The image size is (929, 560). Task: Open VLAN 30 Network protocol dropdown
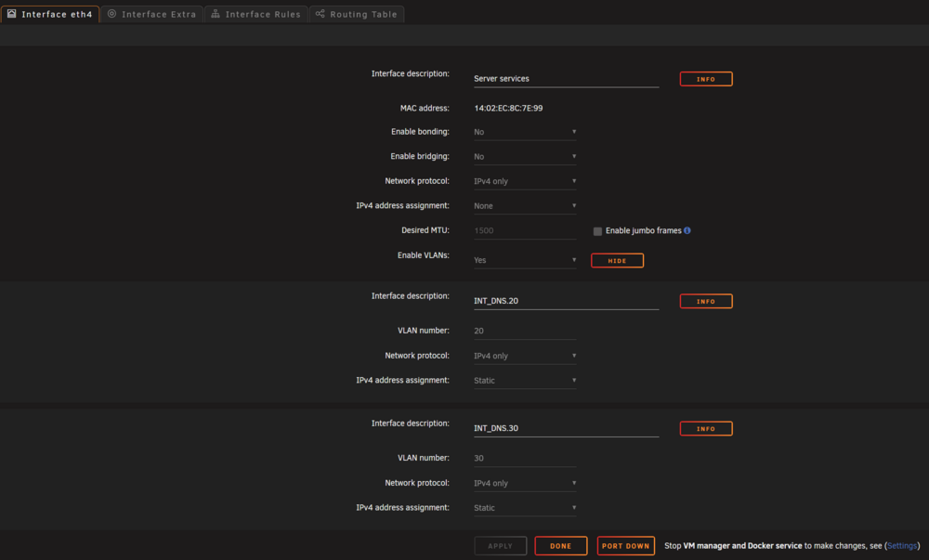click(525, 484)
